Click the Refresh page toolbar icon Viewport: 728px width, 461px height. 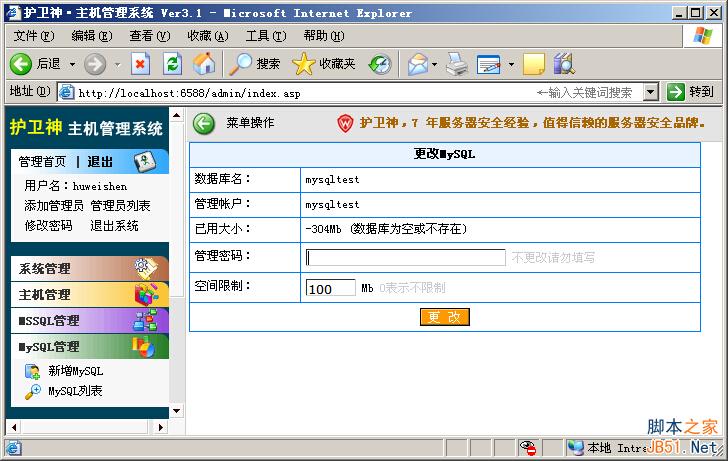click(172, 64)
